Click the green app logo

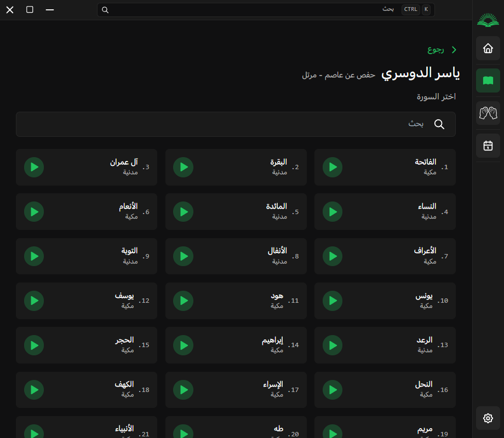point(488,20)
